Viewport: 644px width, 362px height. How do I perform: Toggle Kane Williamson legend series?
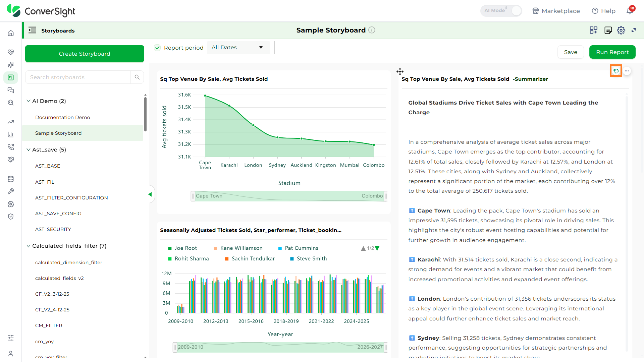click(238, 248)
